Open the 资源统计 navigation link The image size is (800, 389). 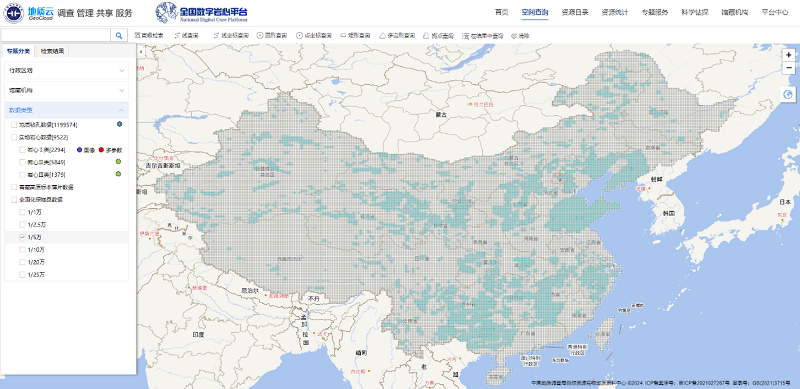pyautogui.click(x=615, y=12)
